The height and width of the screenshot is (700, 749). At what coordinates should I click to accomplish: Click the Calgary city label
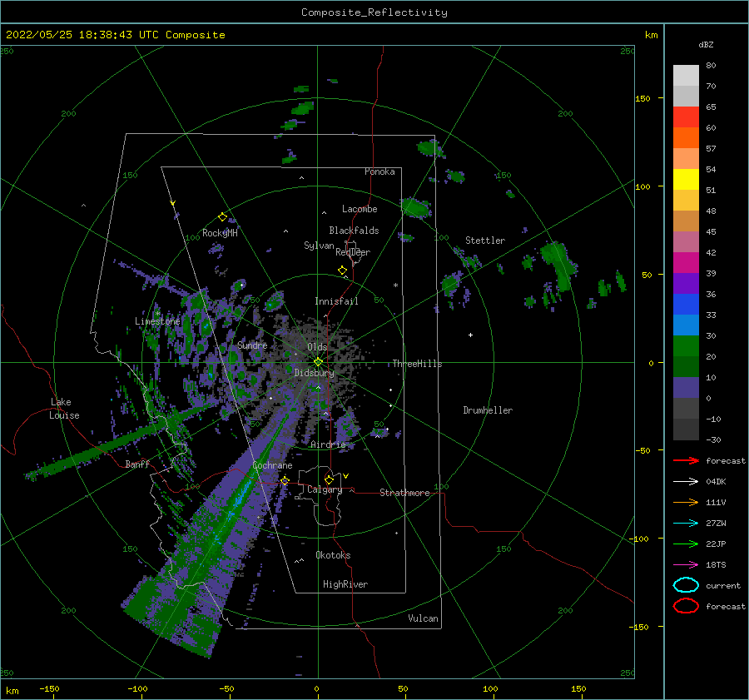click(x=325, y=489)
